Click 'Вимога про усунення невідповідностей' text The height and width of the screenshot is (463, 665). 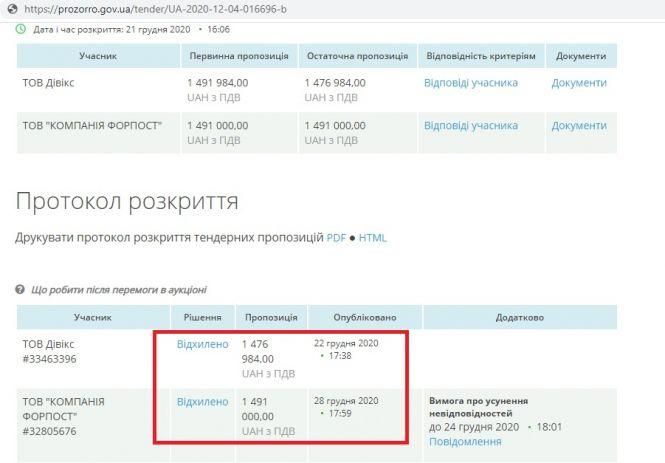[478, 407]
